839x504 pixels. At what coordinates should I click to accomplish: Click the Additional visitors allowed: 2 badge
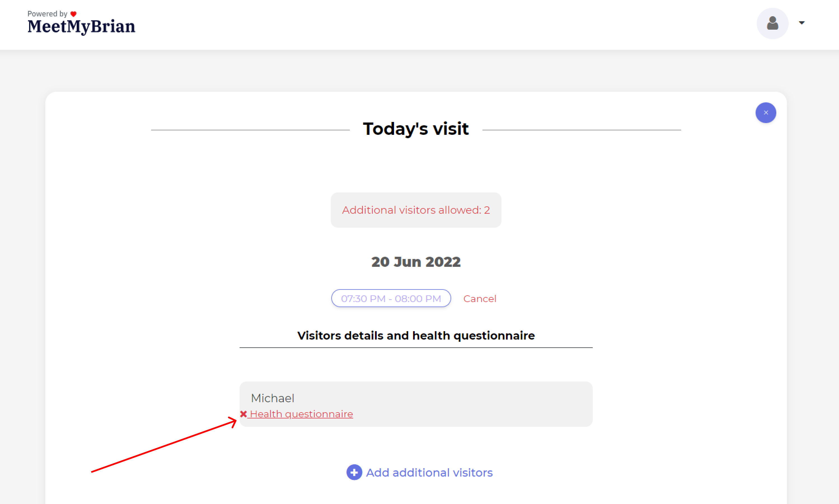click(416, 210)
